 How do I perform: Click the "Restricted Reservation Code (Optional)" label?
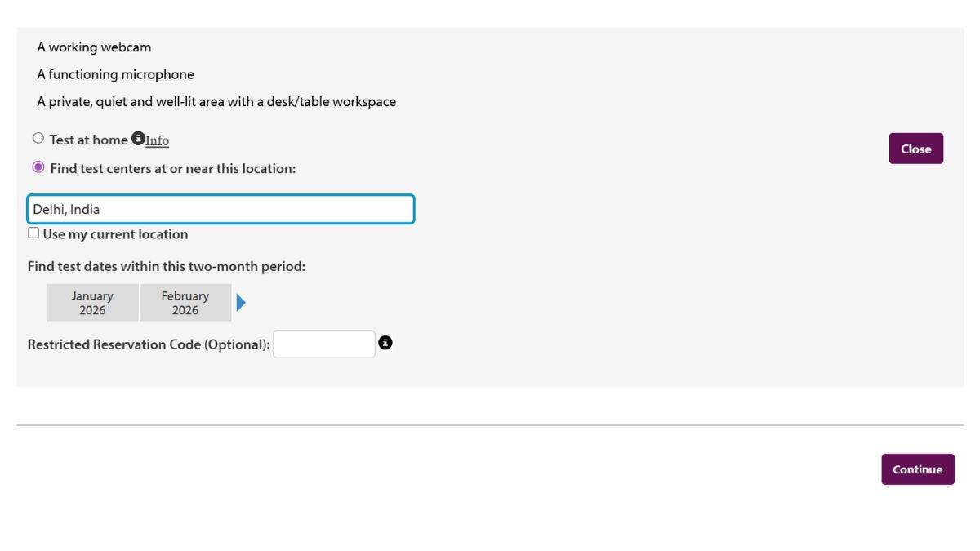[149, 344]
